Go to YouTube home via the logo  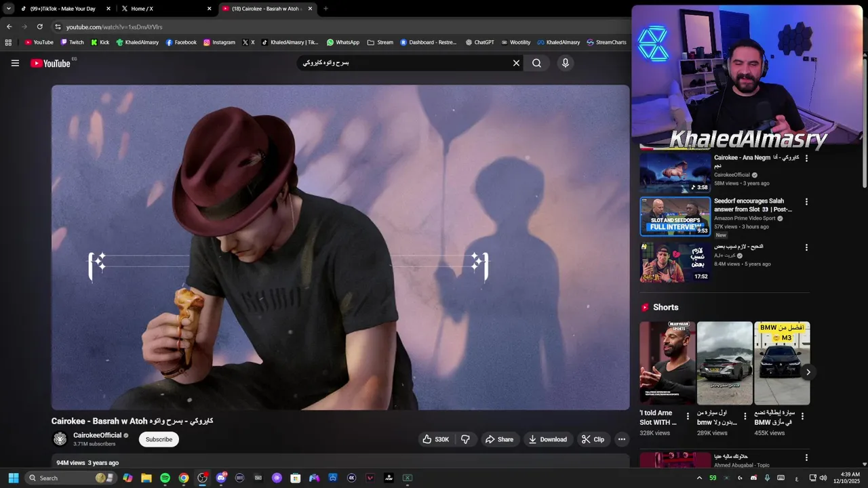coord(51,63)
